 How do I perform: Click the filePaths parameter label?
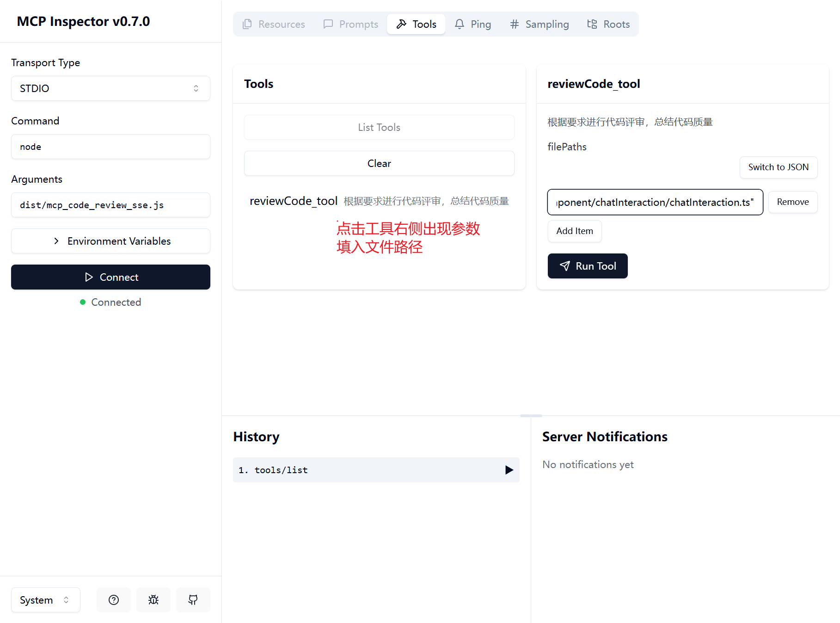point(567,147)
